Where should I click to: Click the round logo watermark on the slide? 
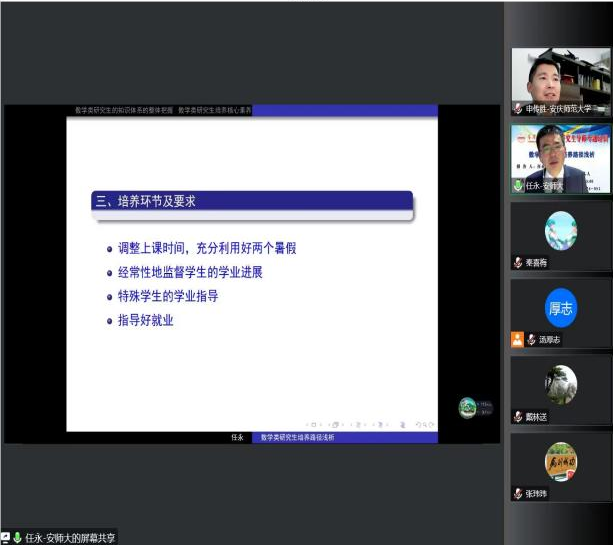pyautogui.click(x=468, y=407)
